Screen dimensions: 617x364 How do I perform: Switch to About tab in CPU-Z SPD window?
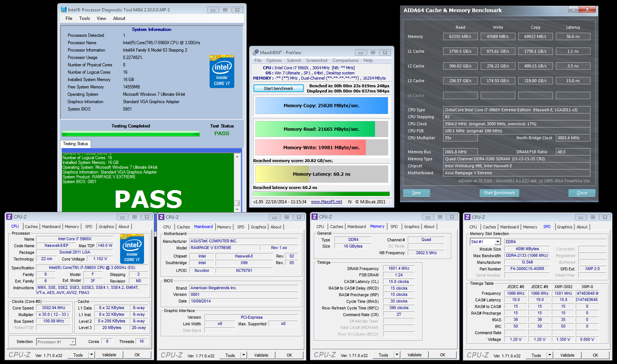click(582, 227)
